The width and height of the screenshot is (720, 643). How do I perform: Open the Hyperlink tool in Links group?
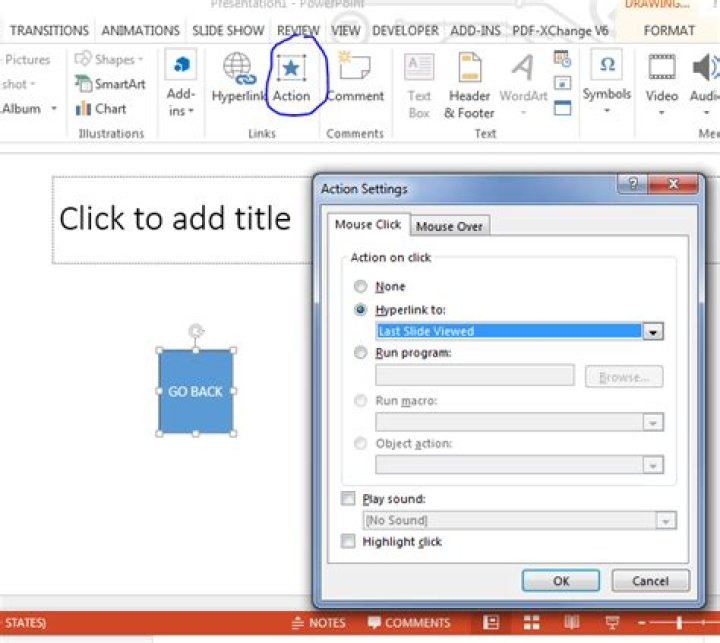pos(238,77)
